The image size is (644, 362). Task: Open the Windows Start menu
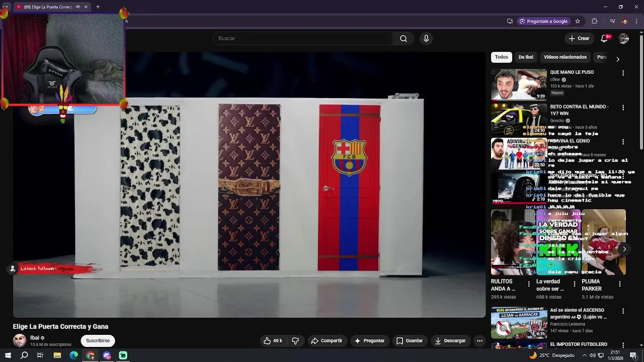[x=8, y=355]
